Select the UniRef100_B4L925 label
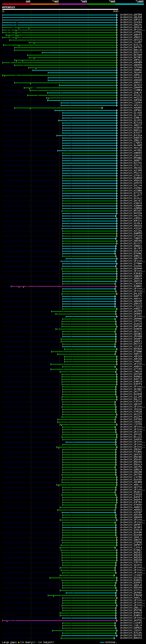 click(x=131, y=294)
